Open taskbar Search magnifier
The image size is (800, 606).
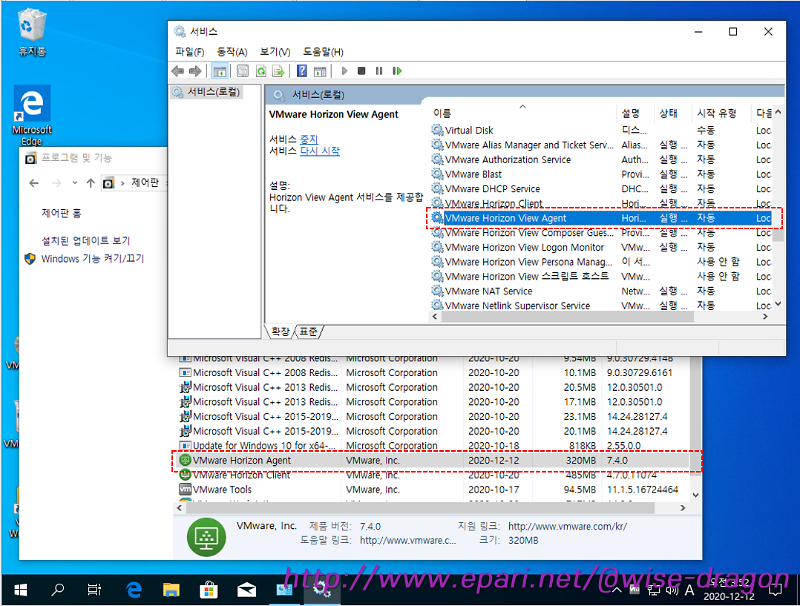(x=58, y=590)
